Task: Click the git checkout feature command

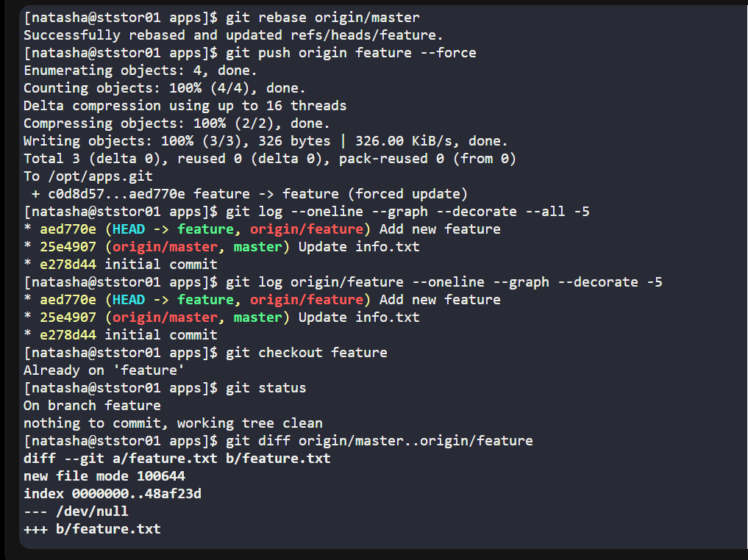Action: pos(306,352)
